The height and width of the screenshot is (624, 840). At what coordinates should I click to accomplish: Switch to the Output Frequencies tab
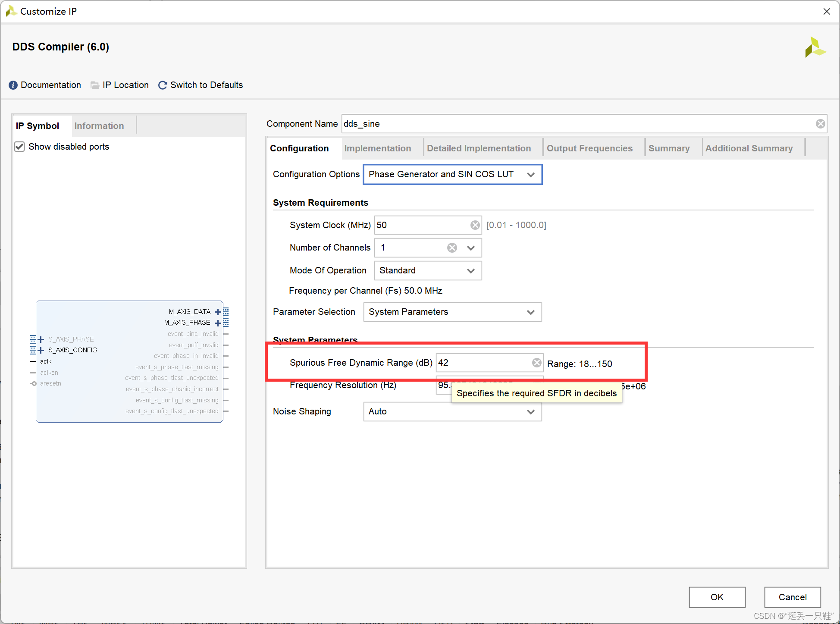[589, 148]
